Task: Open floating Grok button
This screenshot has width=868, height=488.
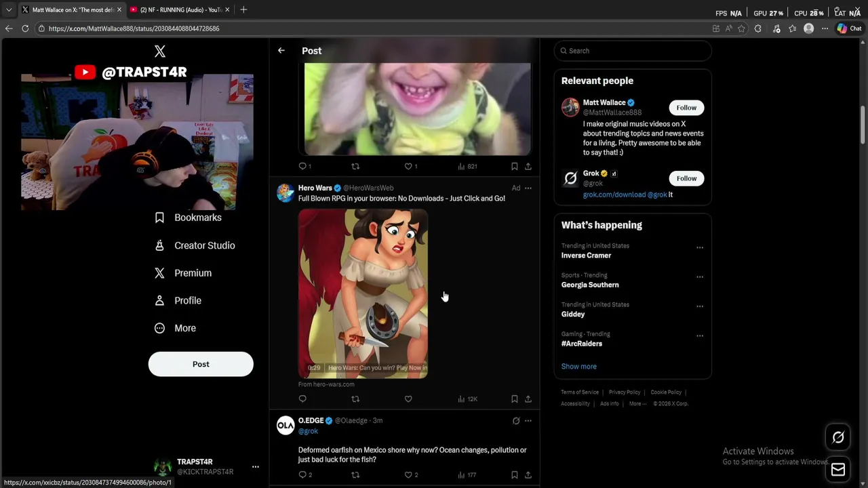Action: [838, 438]
